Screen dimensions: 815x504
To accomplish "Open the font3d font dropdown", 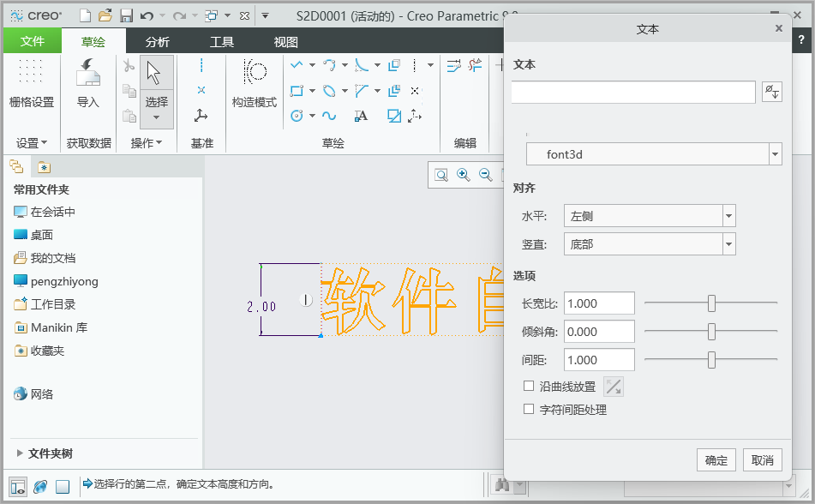I will (x=774, y=155).
